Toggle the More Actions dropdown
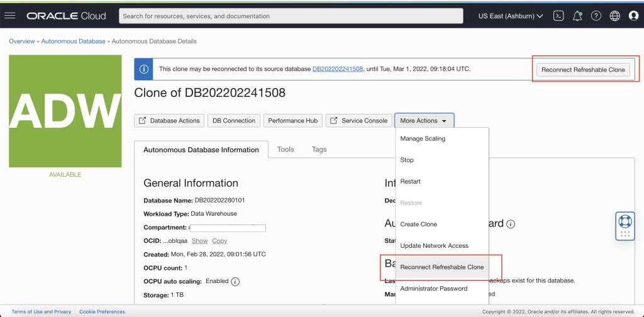 click(425, 121)
